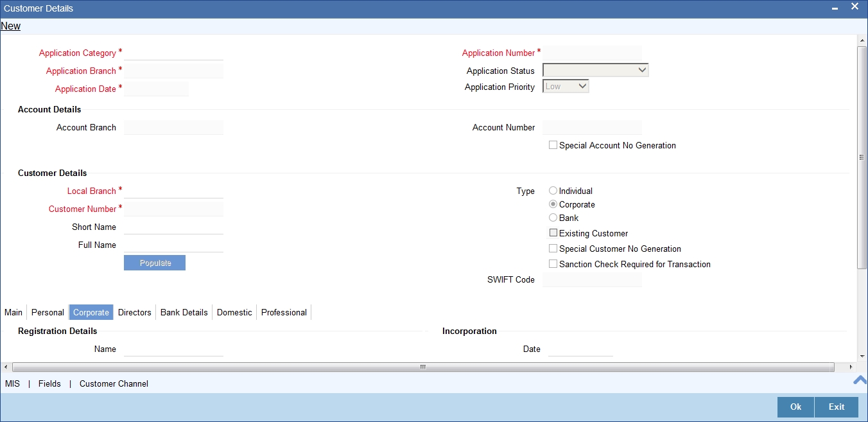Confirm with the Ok button
Screen dimensions: 868x422
click(x=796, y=407)
